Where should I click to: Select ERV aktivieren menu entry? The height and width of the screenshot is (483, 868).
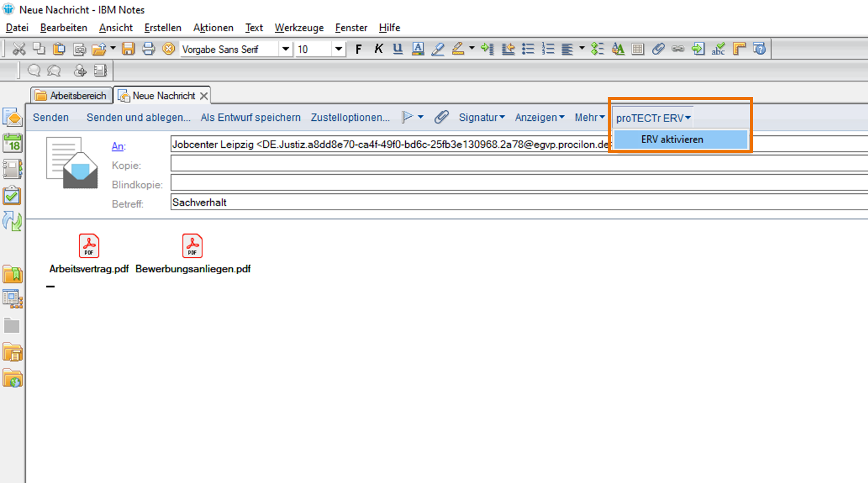681,139
